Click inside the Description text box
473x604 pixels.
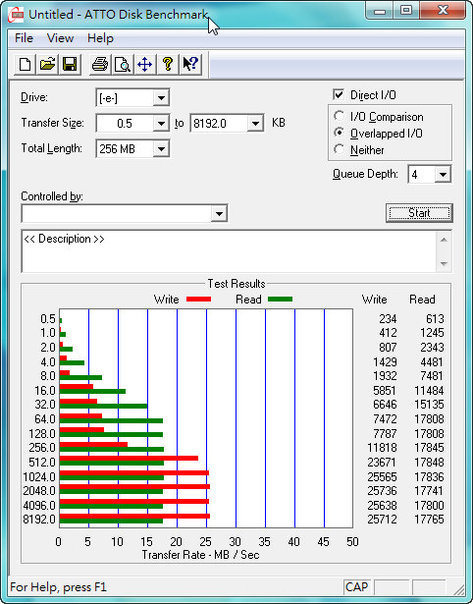(230, 251)
